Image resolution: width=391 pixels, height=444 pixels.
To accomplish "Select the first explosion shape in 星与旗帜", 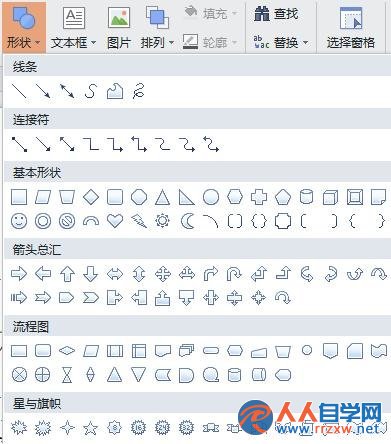I will [19, 427].
